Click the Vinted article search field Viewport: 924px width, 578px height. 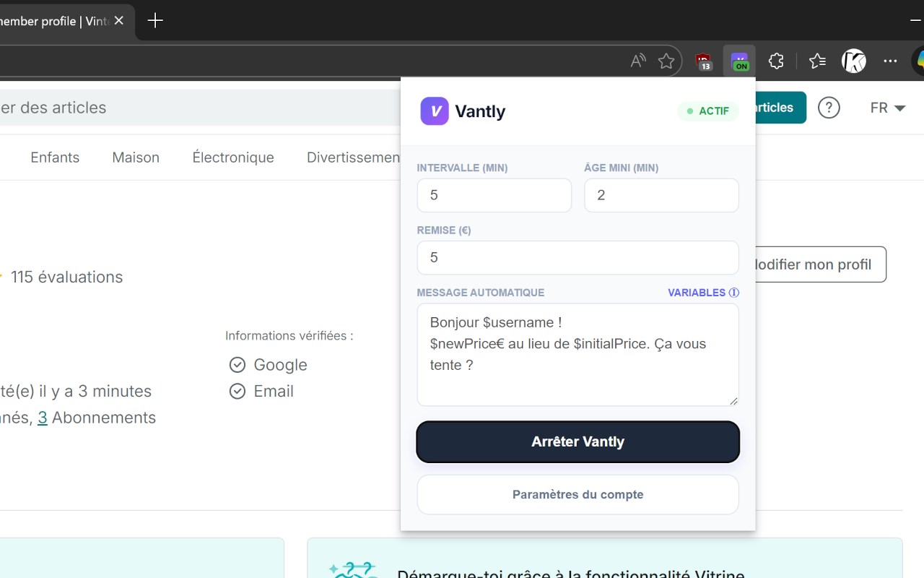click(x=199, y=108)
